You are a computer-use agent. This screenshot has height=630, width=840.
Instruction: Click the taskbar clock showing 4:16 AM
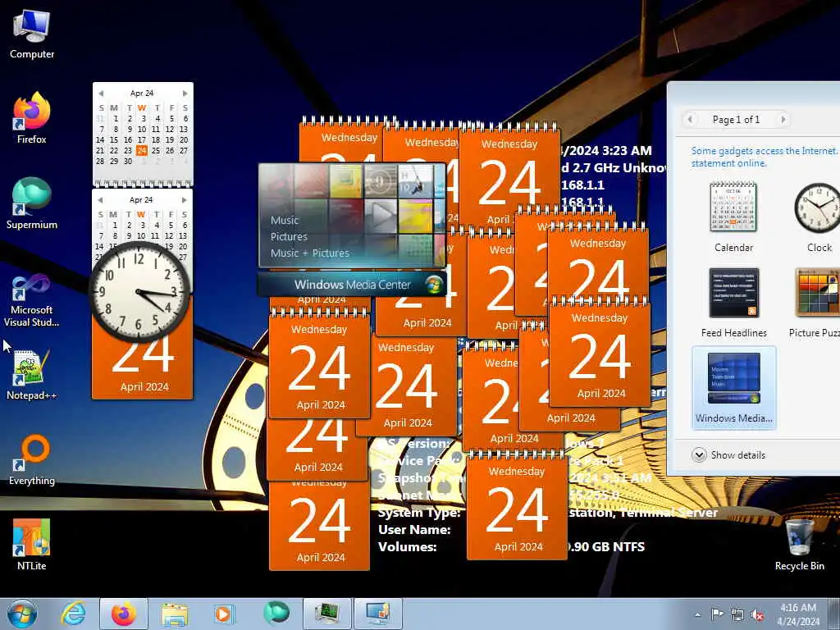coord(798,614)
